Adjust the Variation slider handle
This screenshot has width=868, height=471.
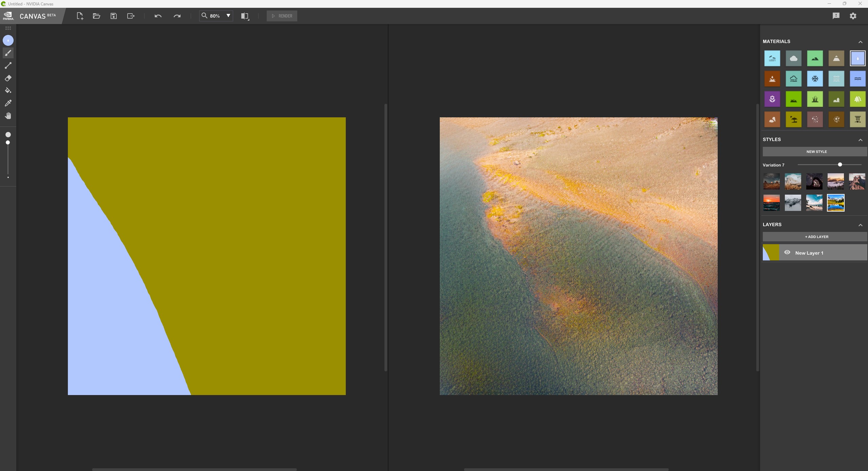pos(840,164)
